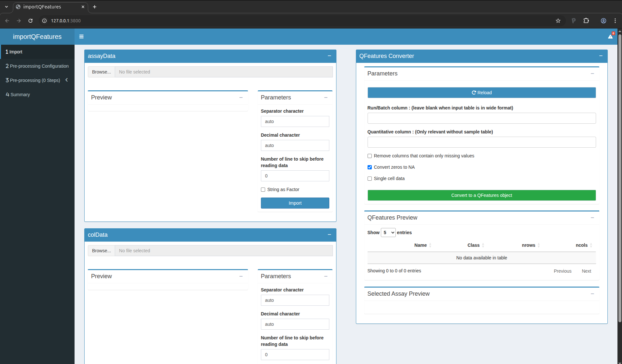Click Convert to a QFeatures object

pyautogui.click(x=482, y=195)
